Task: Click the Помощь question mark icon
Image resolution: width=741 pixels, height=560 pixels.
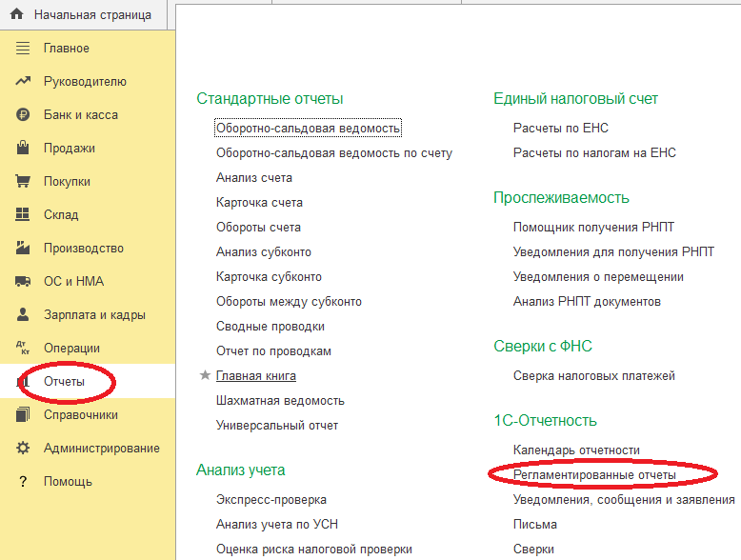Action: (x=23, y=482)
